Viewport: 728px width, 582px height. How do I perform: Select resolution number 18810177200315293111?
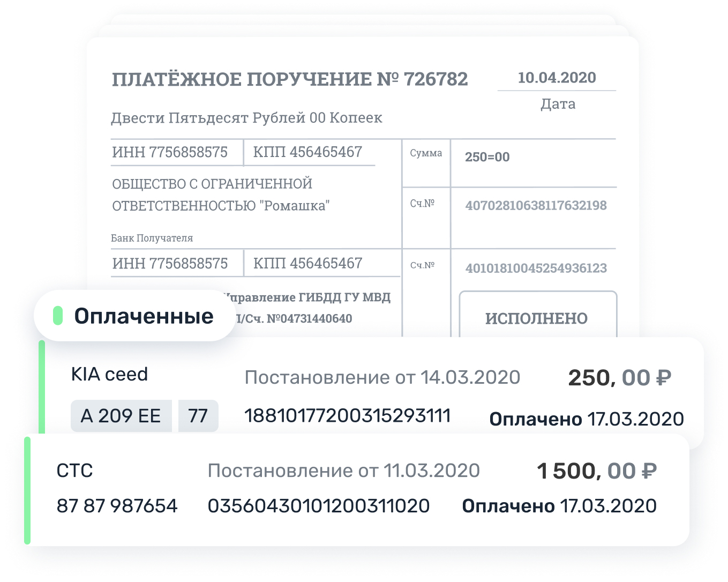point(348,416)
